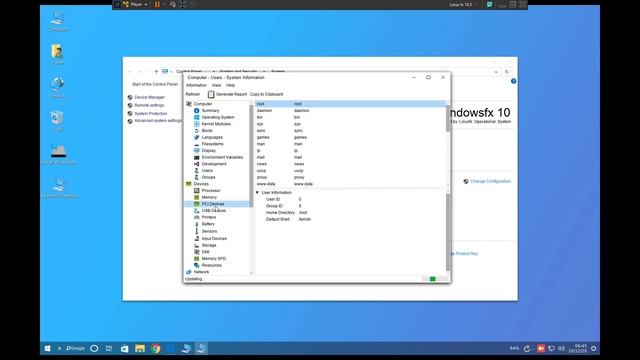The width and height of the screenshot is (640, 360).
Task: Open the file manager from the taskbar
Action: [x=140, y=348]
